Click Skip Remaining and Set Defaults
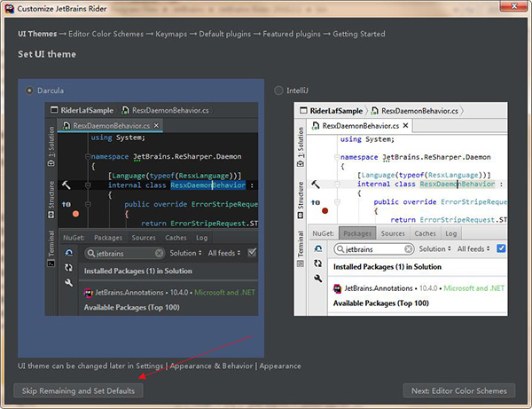The width and height of the screenshot is (532, 409). pyautogui.click(x=78, y=390)
